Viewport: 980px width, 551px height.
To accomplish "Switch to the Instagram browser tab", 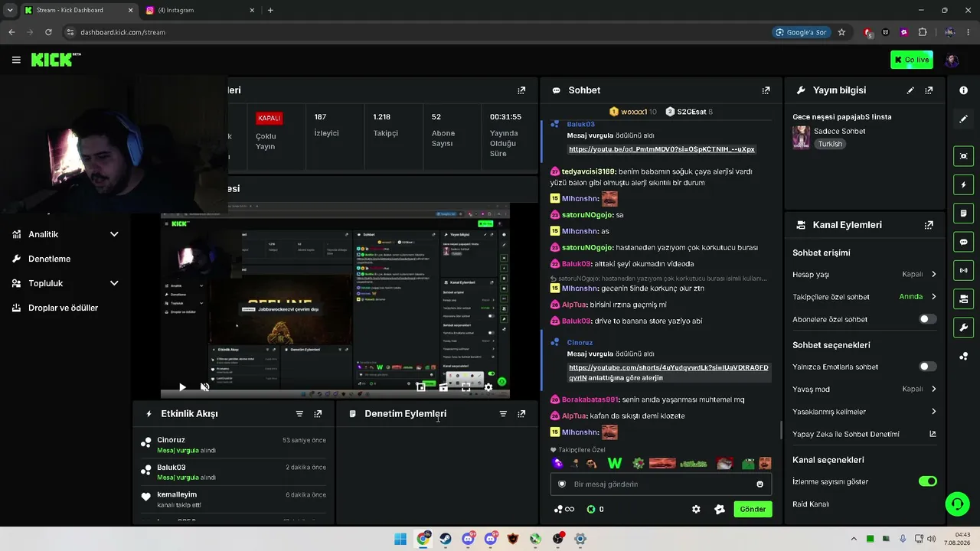I will click(x=201, y=10).
